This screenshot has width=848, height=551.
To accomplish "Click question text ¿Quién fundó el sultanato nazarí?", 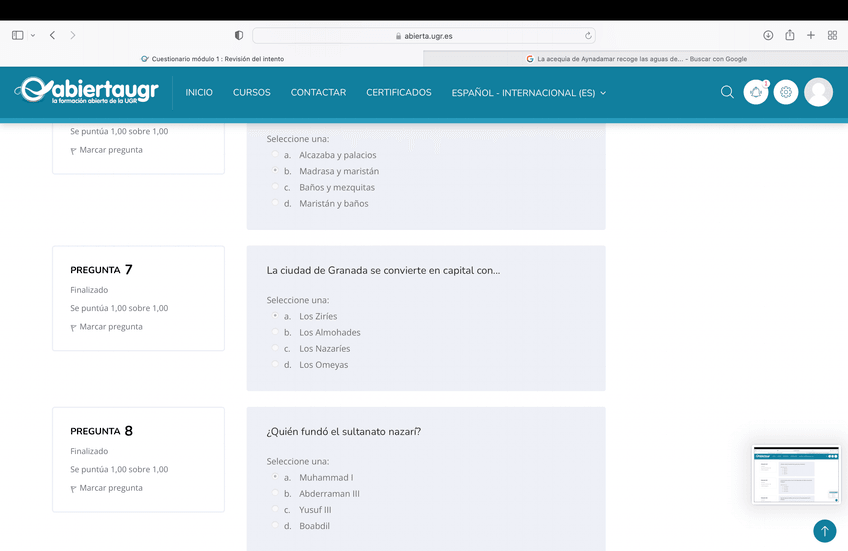I will tap(343, 431).
